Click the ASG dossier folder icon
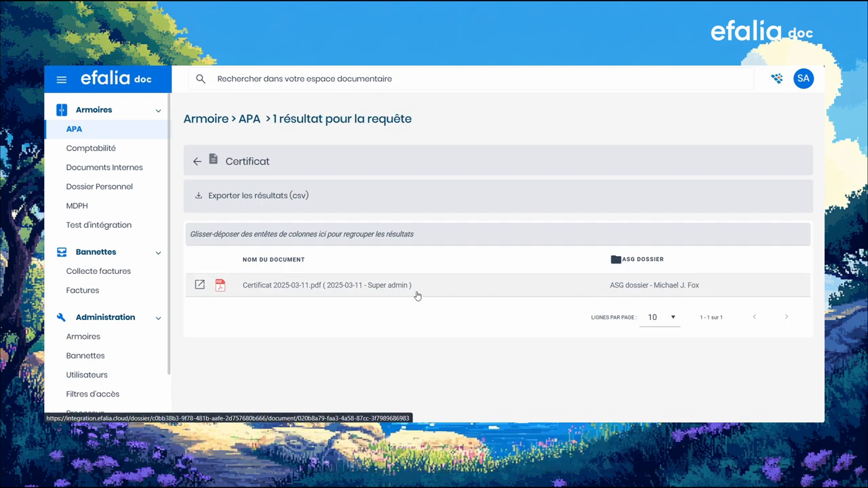Image resolution: width=868 pixels, height=488 pixels. [616, 260]
